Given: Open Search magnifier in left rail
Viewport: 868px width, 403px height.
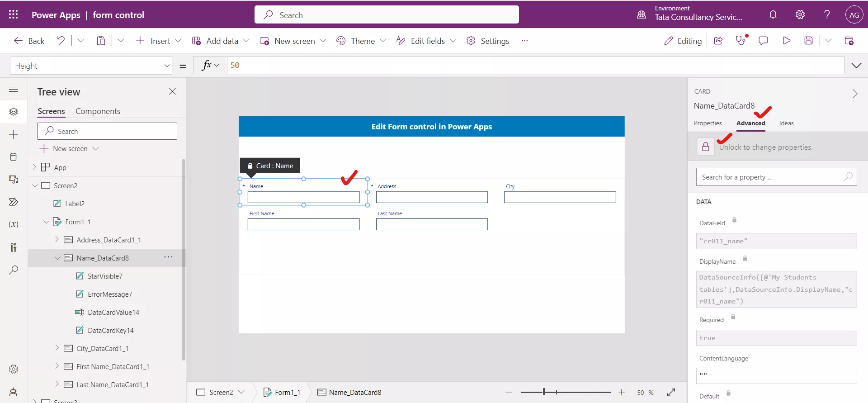Looking at the screenshot, I should [14, 270].
